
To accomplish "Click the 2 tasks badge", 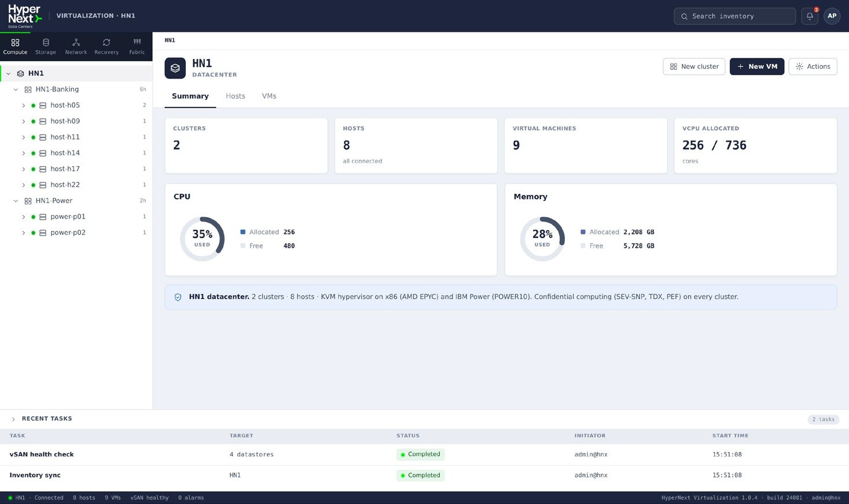I will [823, 420].
